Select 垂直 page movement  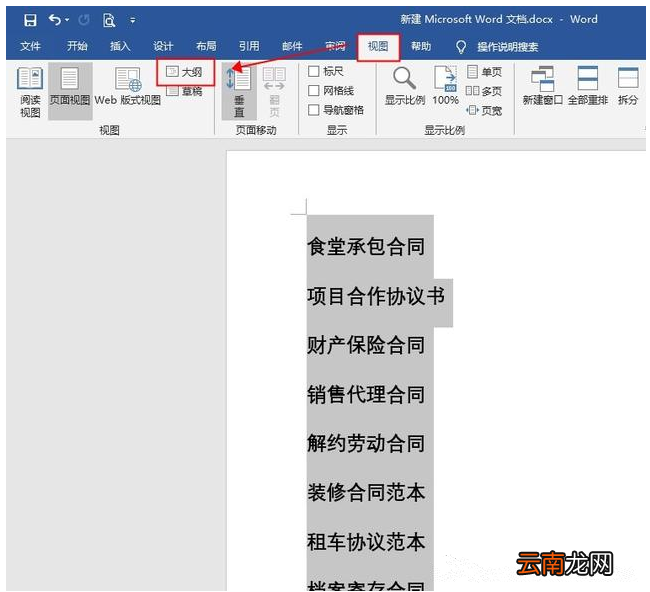pyautogui.click(x=239, y=92)
